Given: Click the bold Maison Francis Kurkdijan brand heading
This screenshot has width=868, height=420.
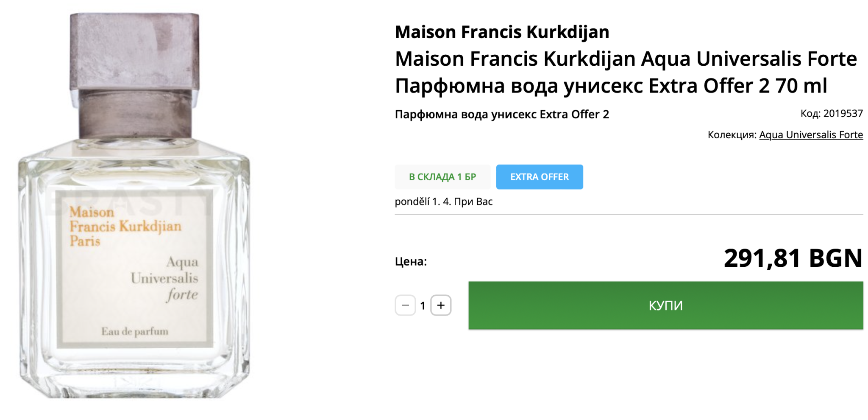Looking at the screenshot, I should click(x=502, y=32).
